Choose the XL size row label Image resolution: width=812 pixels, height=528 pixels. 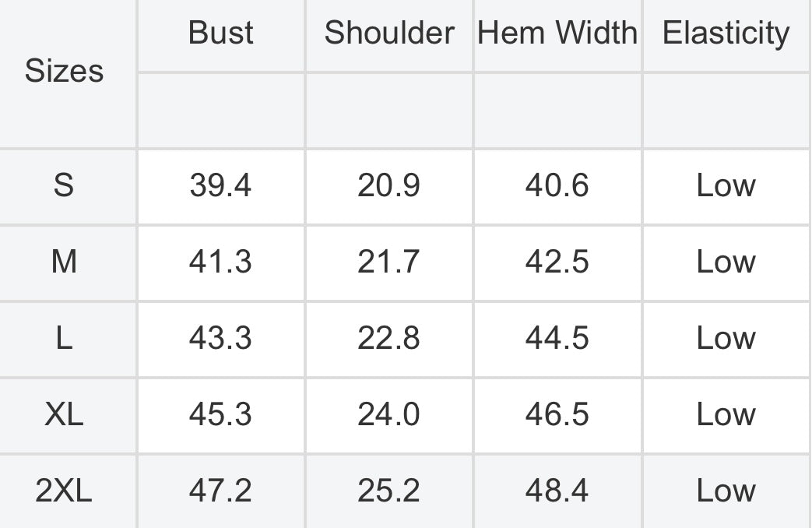click(64, 414)
